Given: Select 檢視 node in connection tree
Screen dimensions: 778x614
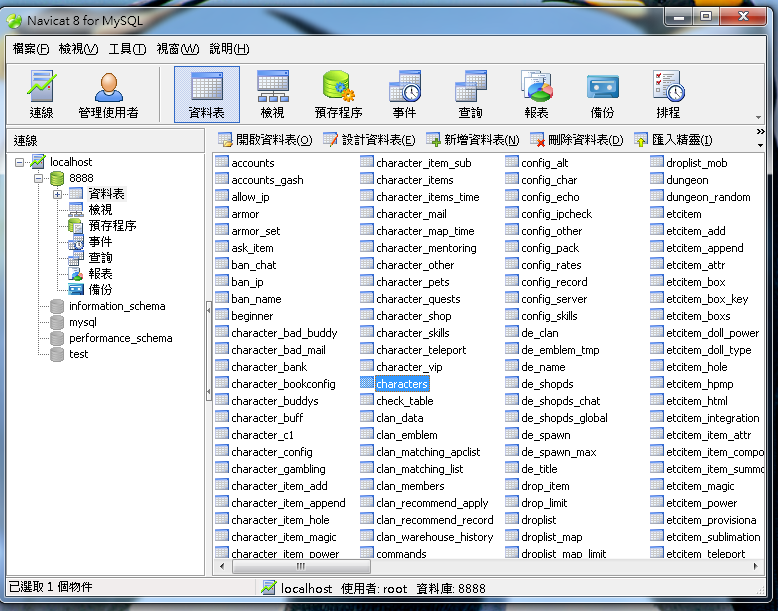Looking at the screenshot, I should (100, 210).
